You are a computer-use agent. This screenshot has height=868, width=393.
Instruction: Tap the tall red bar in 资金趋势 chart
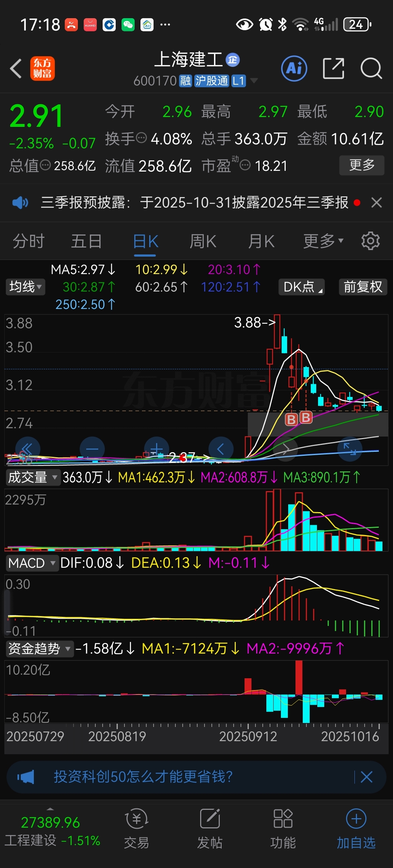click(299, 678)
